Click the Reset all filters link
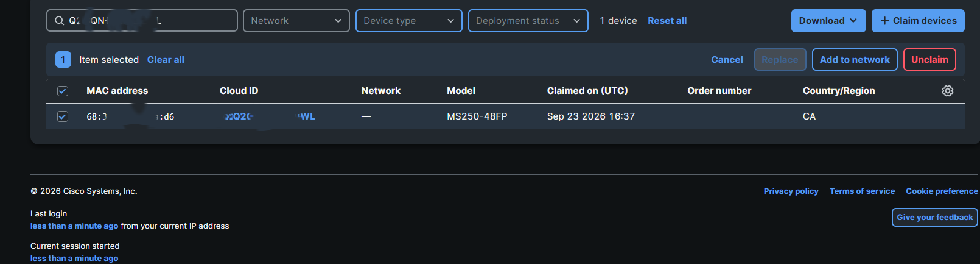 point(667,21)
